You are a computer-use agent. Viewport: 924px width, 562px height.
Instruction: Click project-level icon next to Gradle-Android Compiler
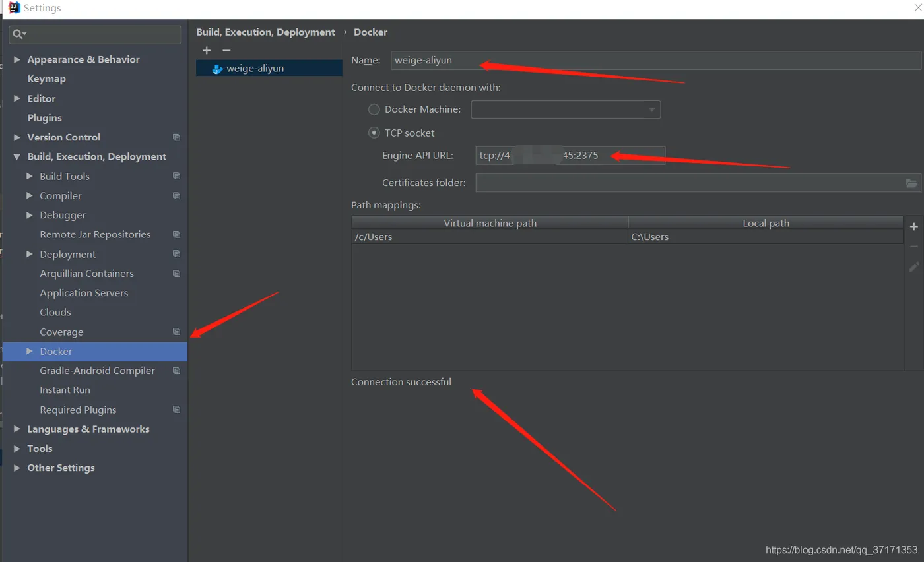[x=176, y=371]
